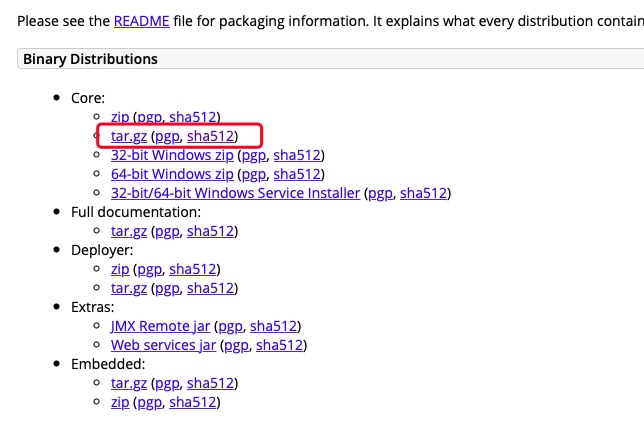644x428 pixels.
Task: Open sha512 checksum for Core tar.gz
Action: coord(210,136)
